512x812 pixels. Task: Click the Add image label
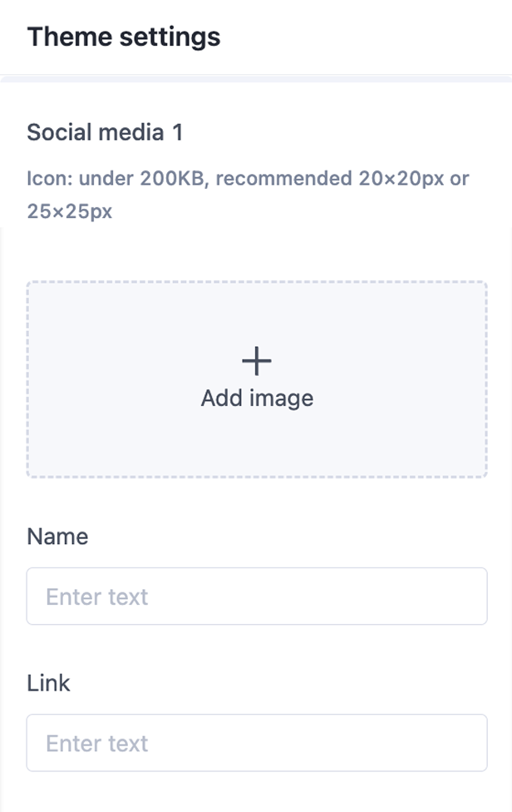point(256,398)
